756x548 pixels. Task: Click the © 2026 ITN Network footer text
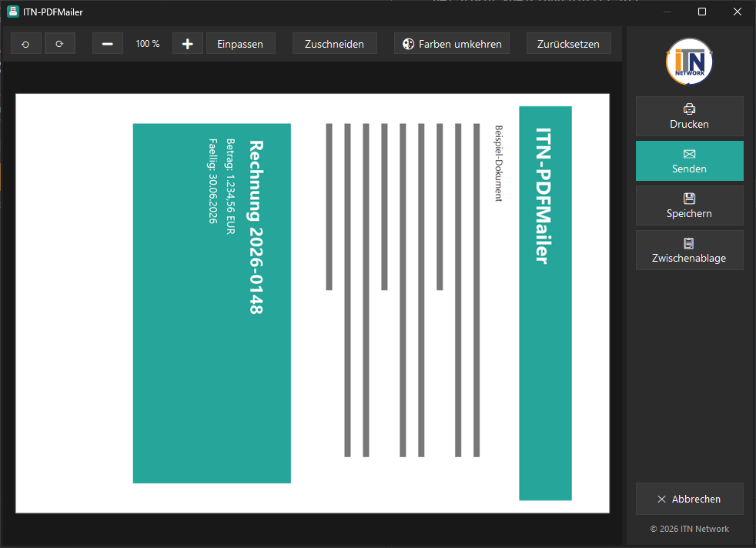tap(690, 529)
